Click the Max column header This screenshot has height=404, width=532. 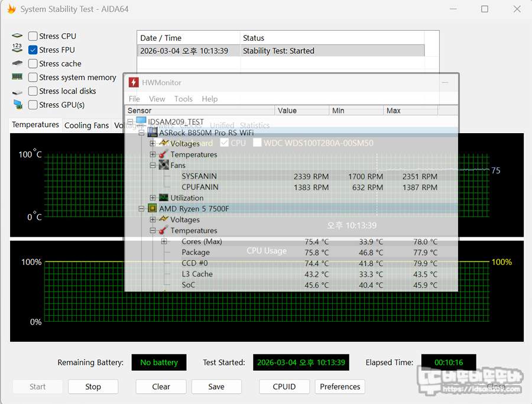pos(411,111)
